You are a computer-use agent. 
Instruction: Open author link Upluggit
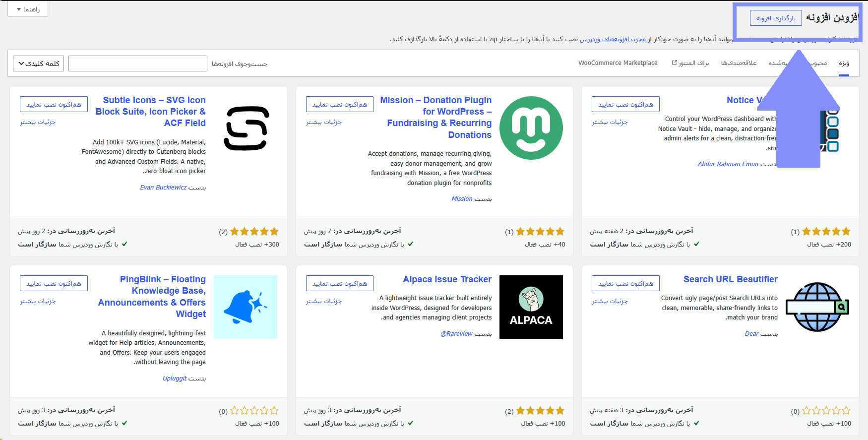coord(175,378)
